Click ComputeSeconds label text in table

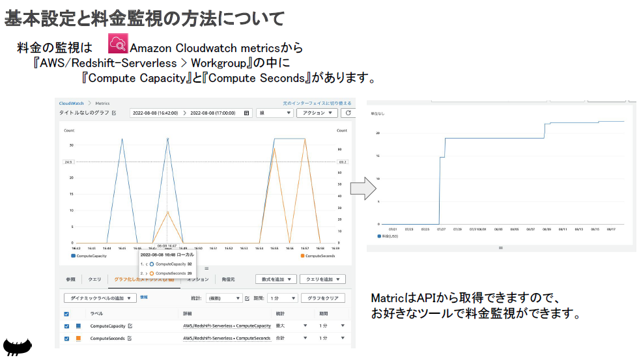(107, 339)
